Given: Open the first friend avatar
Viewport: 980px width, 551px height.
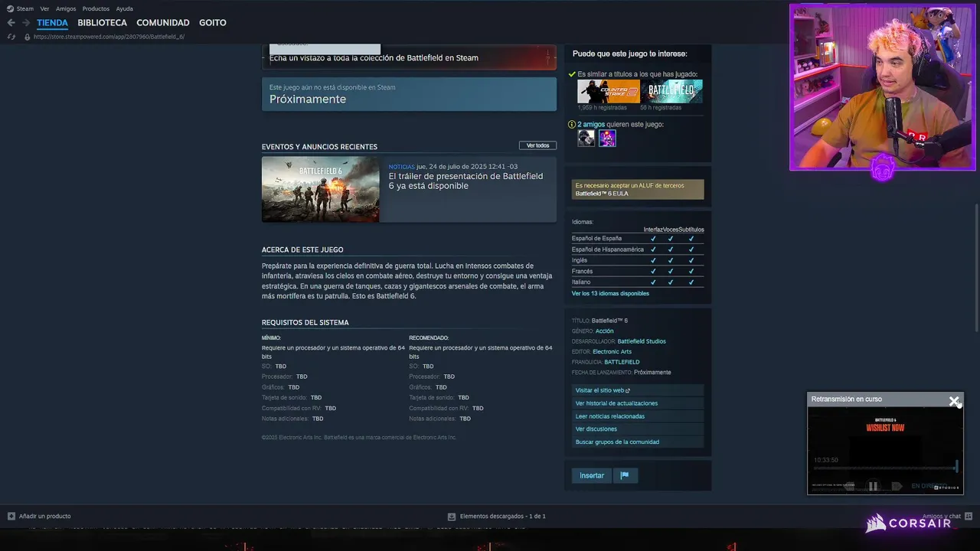Looking at the screenshot, I should tap(586, 138).
